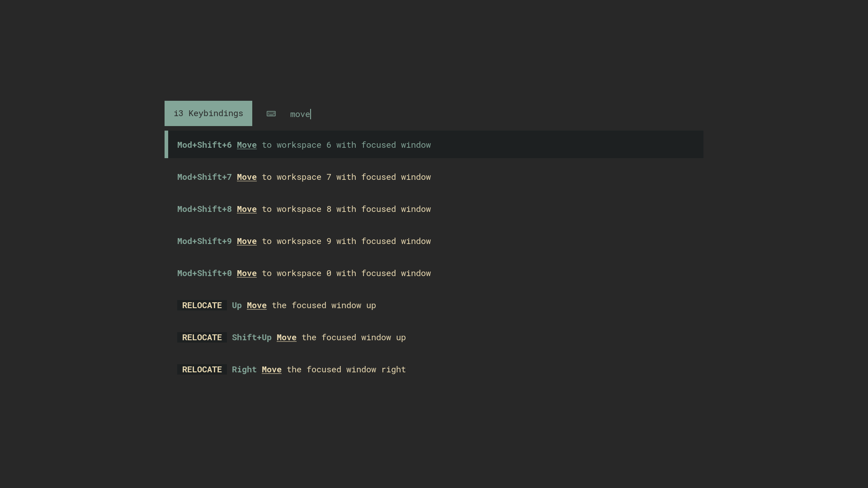The image size is (868, 488).
Task: Click Move link in the Up relocate row
Action: 256,305
